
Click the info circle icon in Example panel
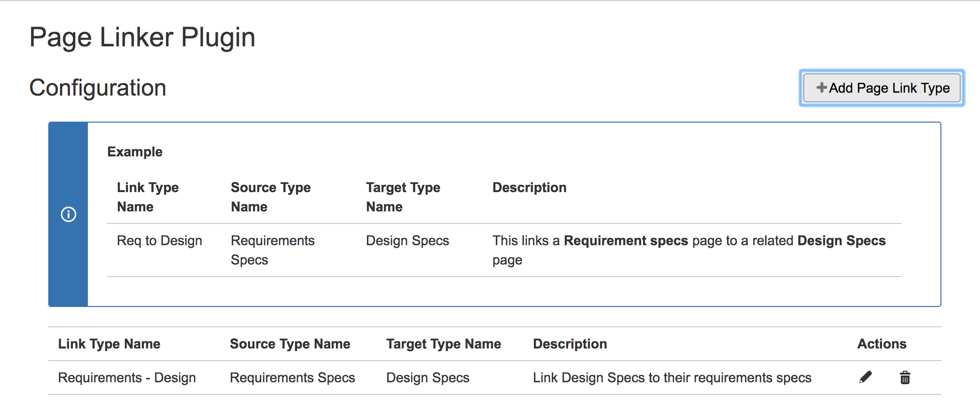click(x=69, y=214)
